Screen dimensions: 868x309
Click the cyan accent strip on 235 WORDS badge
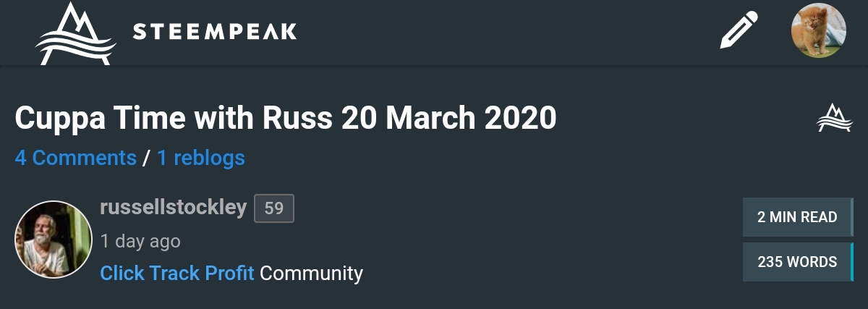point(851,262)
